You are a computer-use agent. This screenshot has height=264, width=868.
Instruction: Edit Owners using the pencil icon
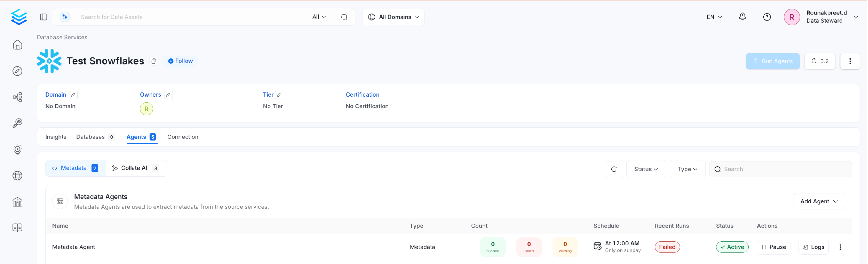point(168,95)
